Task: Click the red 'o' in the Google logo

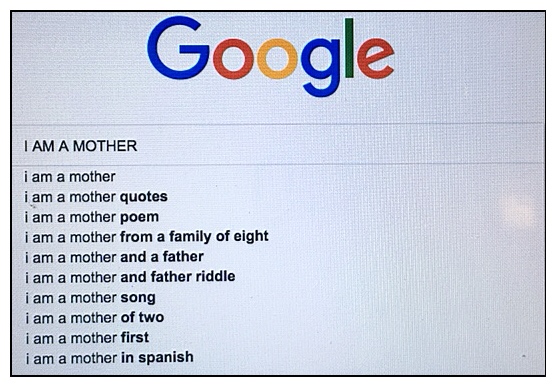Action: [233, 59]
